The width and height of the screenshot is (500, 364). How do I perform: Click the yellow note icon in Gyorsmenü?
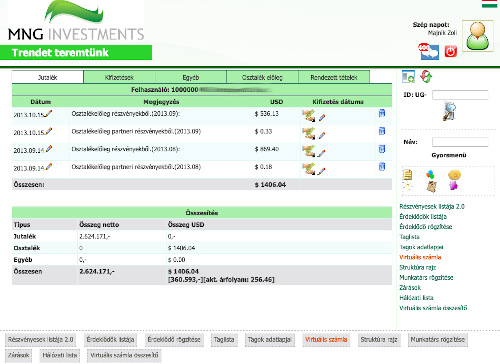[407, 174]
